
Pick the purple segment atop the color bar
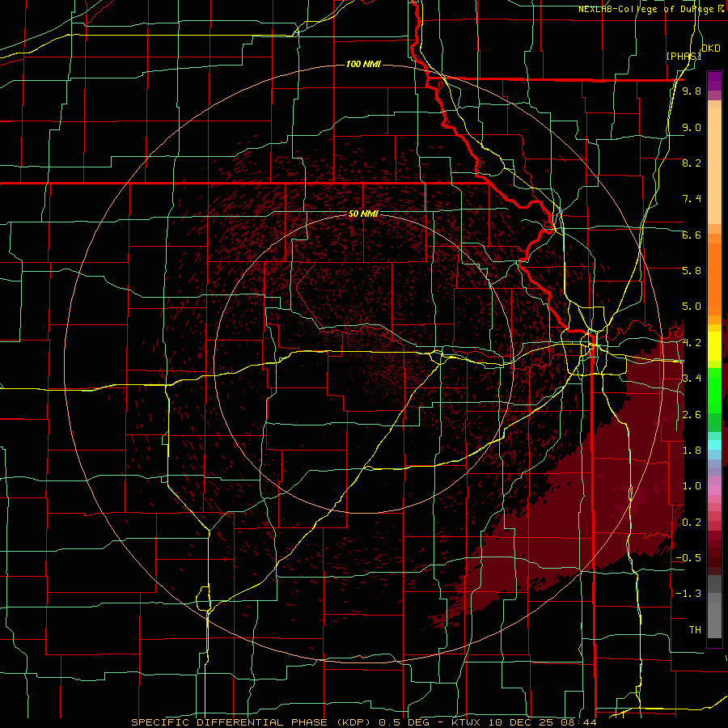tap(714, 81)
